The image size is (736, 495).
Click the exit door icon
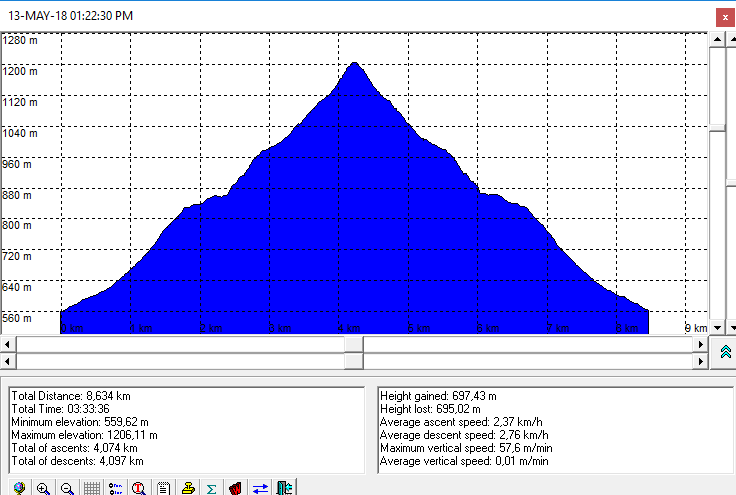[284, 488]
